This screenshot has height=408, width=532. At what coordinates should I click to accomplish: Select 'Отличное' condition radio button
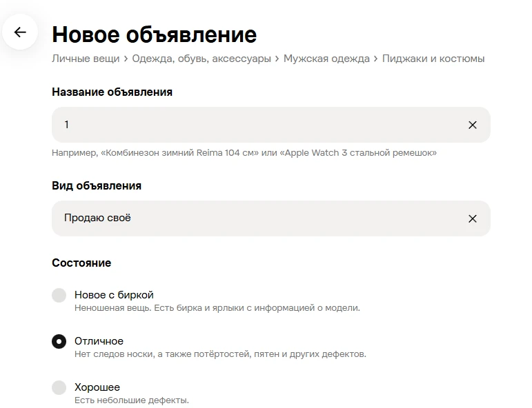[x=59, y=341]
